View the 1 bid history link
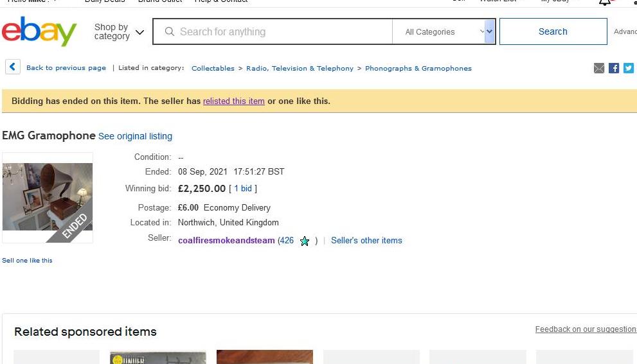The image size is (637, 364). pos(243,189)
